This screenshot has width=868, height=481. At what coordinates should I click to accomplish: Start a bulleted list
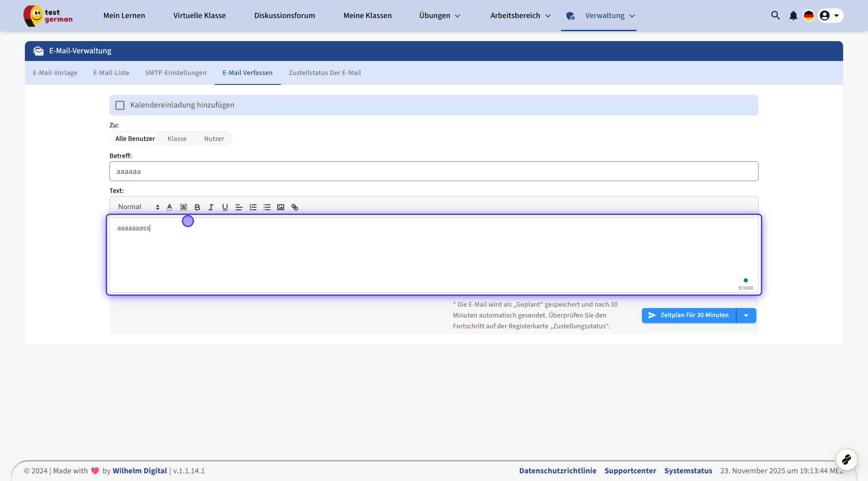267,207
